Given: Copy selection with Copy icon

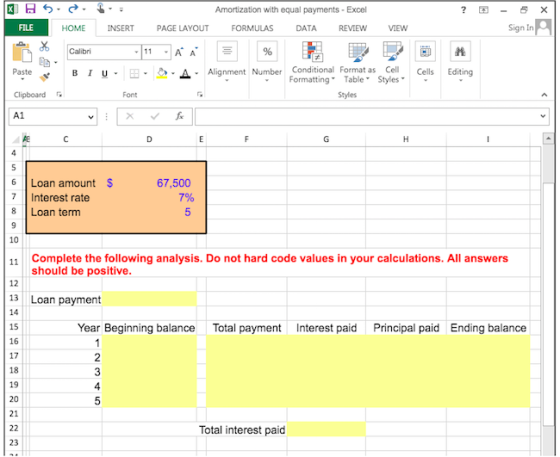Looking at the screenshot, I should (44, 62).
